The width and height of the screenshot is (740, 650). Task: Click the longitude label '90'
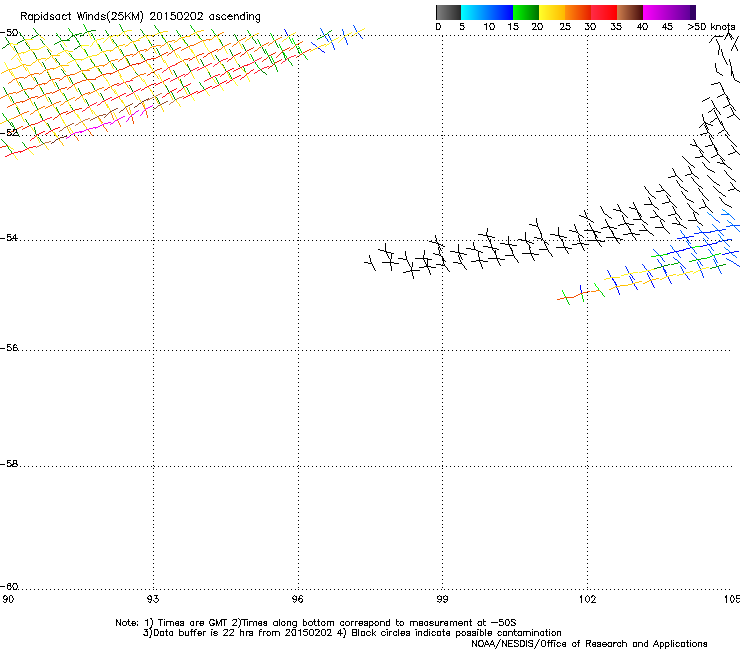pyautogui.click(x=8, y=599)
